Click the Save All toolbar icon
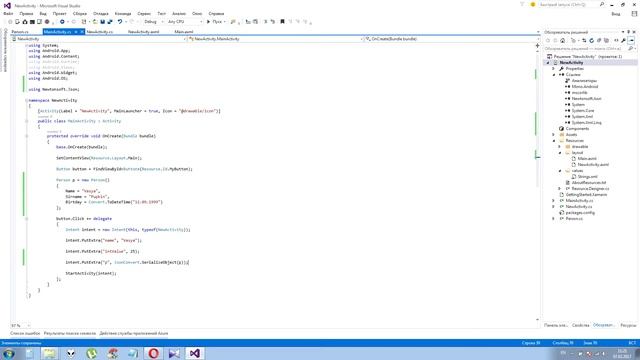Image resolution: width=640 pixels, height=360 pixels. (x=110, y=22)
